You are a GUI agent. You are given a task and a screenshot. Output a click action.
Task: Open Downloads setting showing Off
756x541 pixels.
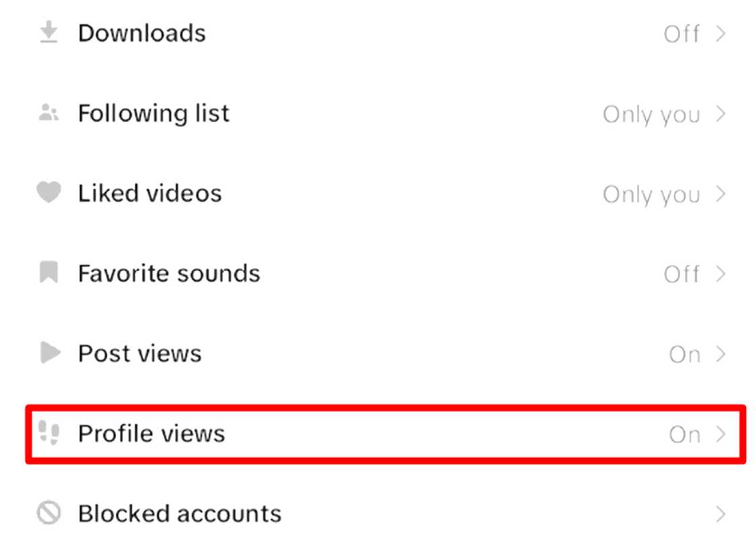[x=682, y=34]
